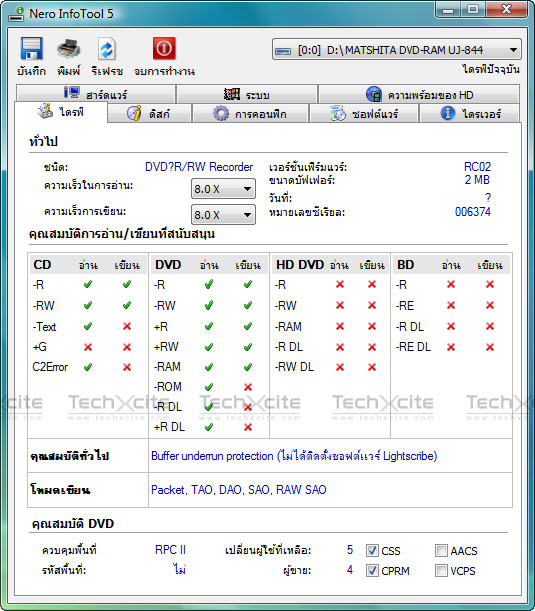The height and width of the screenshot is (611, 535).
Task: Open the ไดรเวอร์ tab
Action: tap(470, 113)
